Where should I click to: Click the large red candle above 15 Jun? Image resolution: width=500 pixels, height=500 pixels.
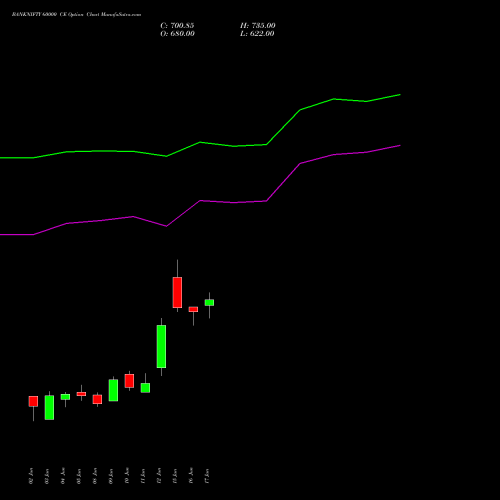(x=177, y=292)
